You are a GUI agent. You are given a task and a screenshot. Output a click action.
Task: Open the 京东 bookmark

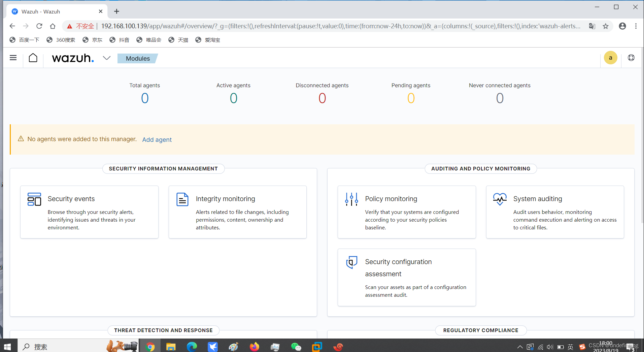(x=93, y=40)
